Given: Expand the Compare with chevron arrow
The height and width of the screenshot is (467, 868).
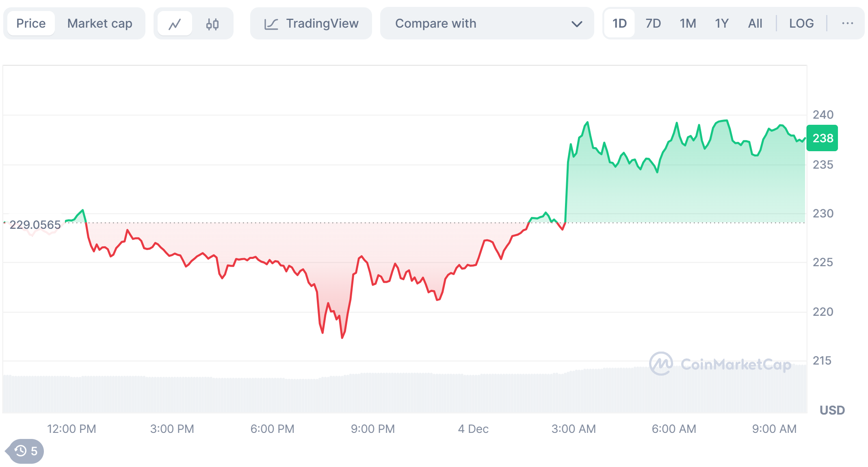Looking at the screenshot, I should pos(577,24).
